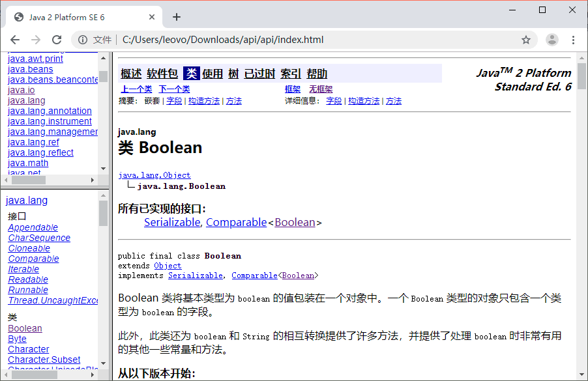Viewport: 588px width, 381px height.
Task: Open the user profile avatar icon
Action: click(552, 40)
